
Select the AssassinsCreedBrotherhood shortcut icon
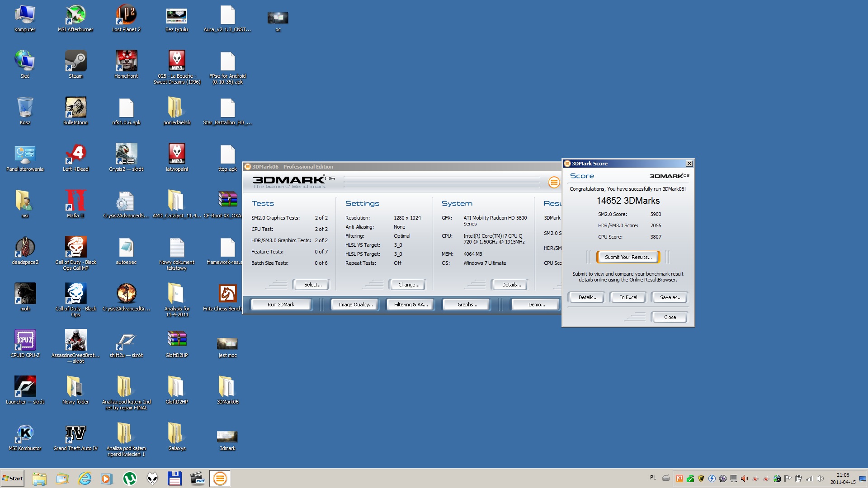75,347
